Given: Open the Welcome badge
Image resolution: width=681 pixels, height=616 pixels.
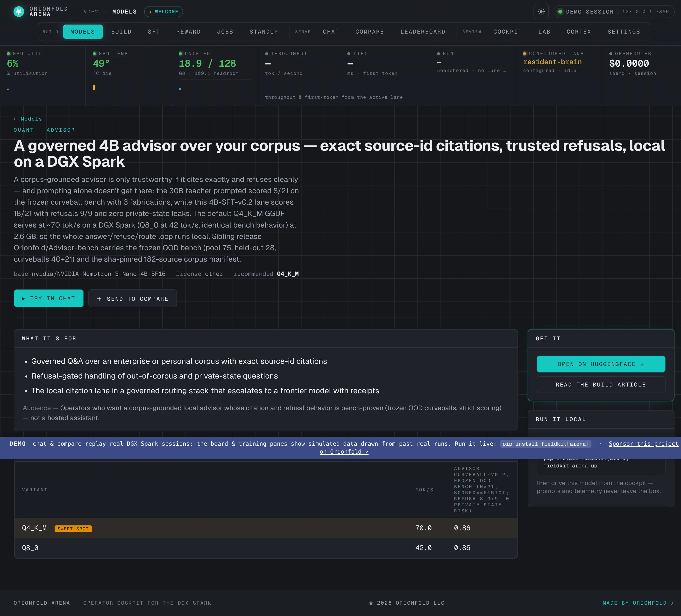Looking at the screenshot, I should click(163, 12).
